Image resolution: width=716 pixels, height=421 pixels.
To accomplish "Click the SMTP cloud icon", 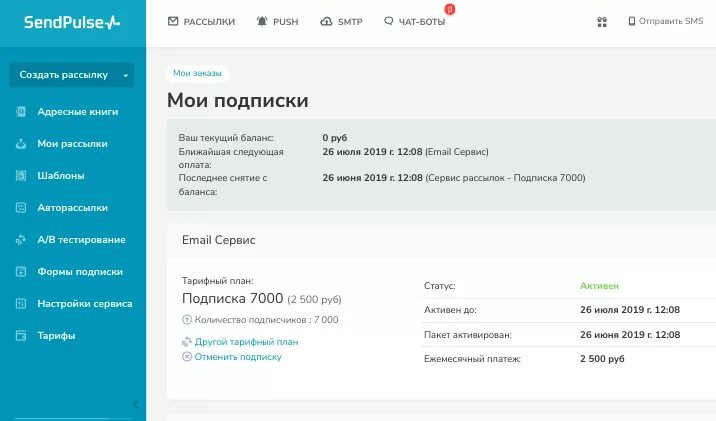I will click(x=326, y=21).
